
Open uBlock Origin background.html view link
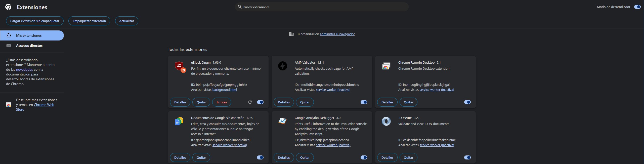click(225, 90)
